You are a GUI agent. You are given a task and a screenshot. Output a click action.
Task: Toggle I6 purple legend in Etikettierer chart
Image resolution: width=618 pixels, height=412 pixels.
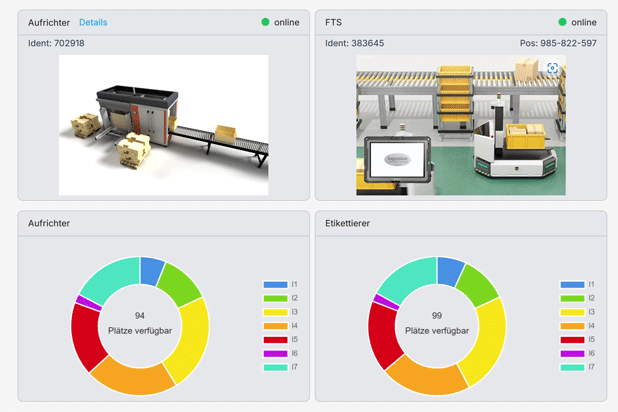pos(574,353)
